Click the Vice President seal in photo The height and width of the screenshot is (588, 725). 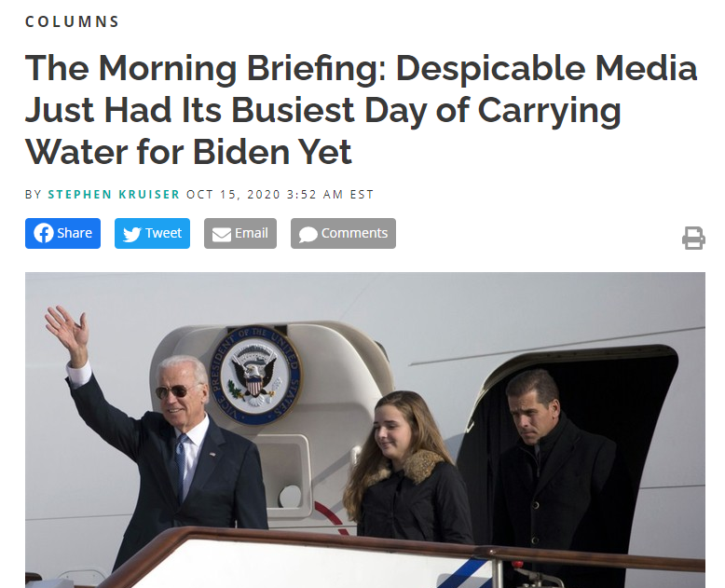(x=254, y=376)
